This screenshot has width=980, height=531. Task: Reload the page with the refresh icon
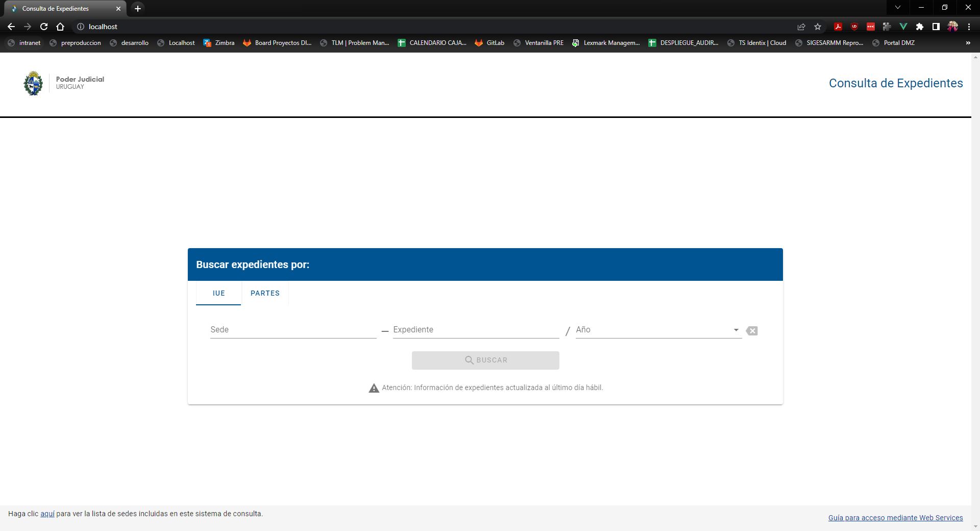44,27
